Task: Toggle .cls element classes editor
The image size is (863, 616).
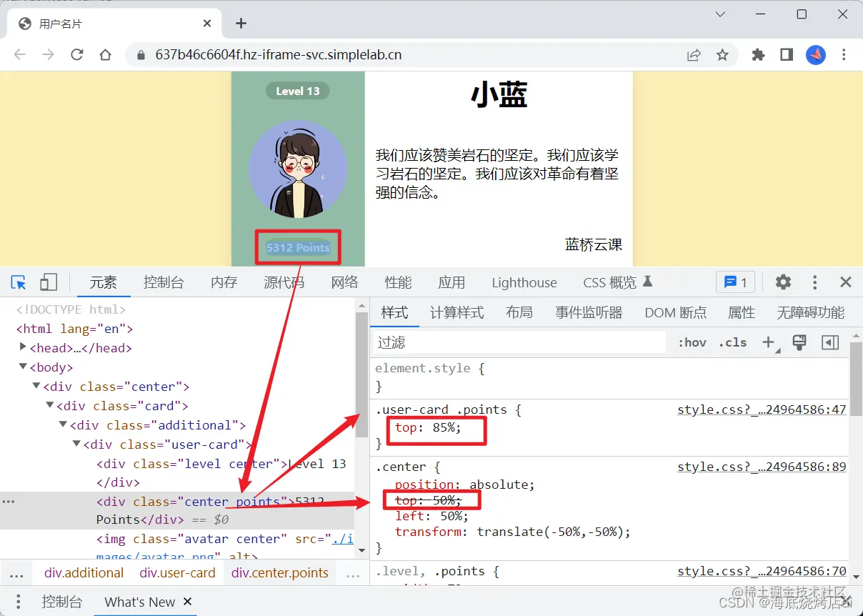Action: point(732,342)
